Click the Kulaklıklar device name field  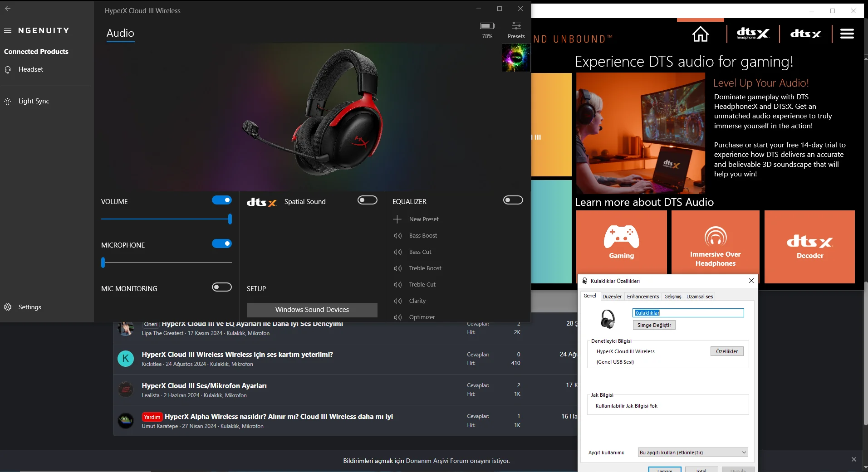pyautogui.click(x=688, y=313)
